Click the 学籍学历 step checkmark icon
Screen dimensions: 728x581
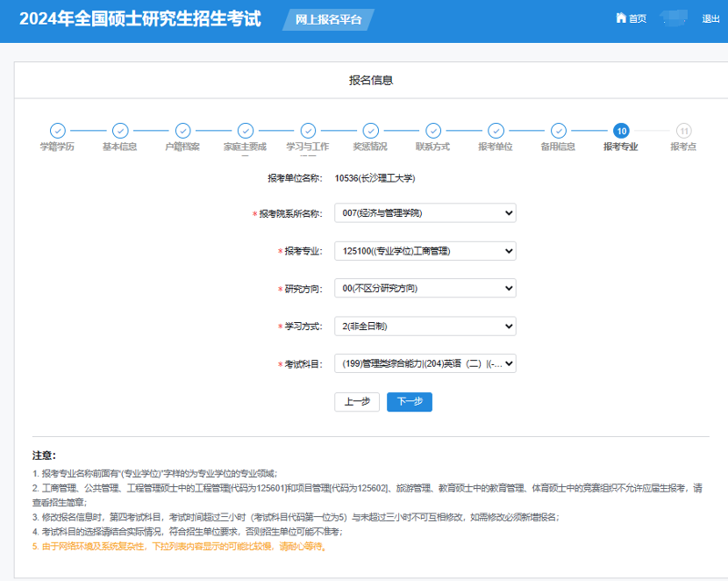click(57, 131)
